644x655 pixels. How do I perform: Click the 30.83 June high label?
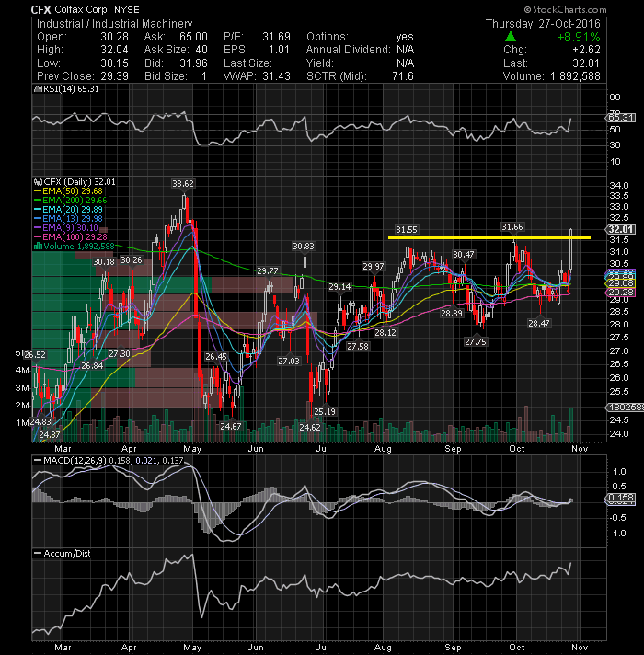pos(304,246)
